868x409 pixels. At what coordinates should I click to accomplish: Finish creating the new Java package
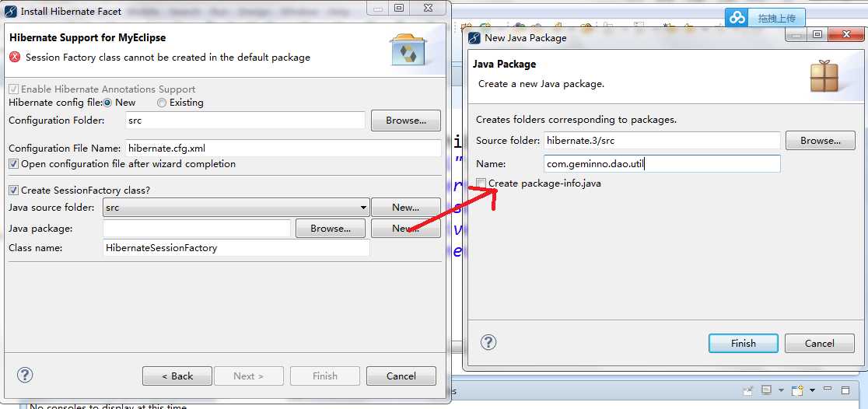coord(744,343)
